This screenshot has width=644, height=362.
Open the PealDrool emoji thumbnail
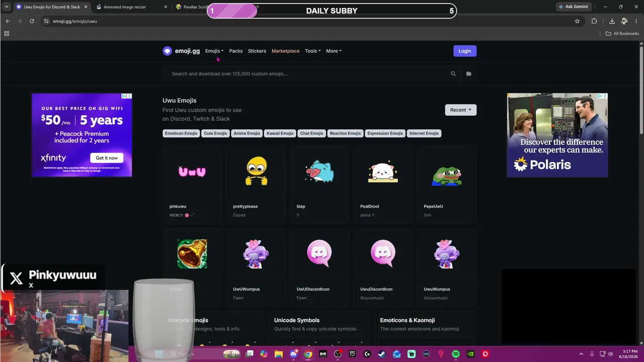pyautogui.click(x=383, y=172)
